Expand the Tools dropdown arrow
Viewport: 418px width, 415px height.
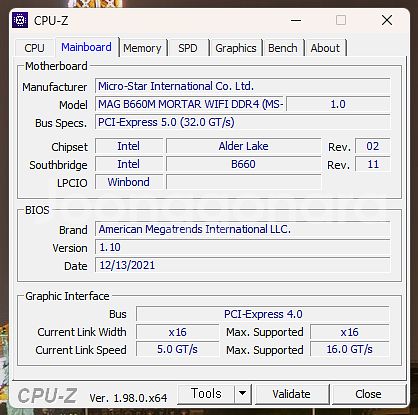(x=243, y=394)
